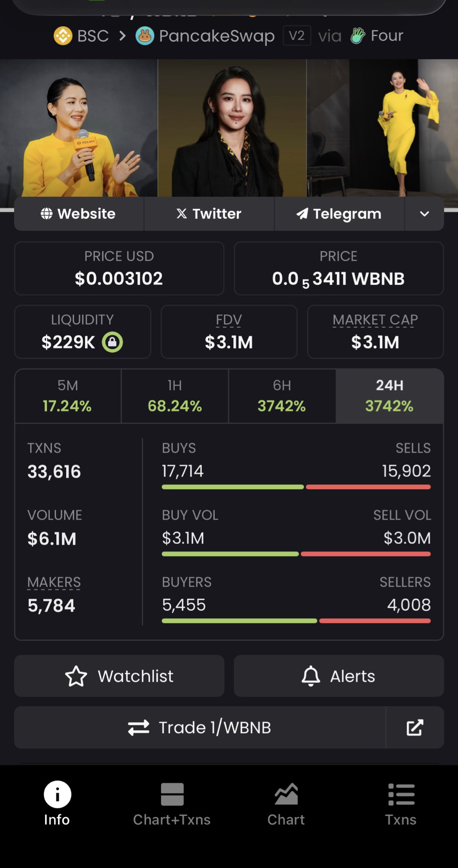Select the 1H timeframe tab
The width and height of the screenshot is (458, 868).
coord(175,396)
